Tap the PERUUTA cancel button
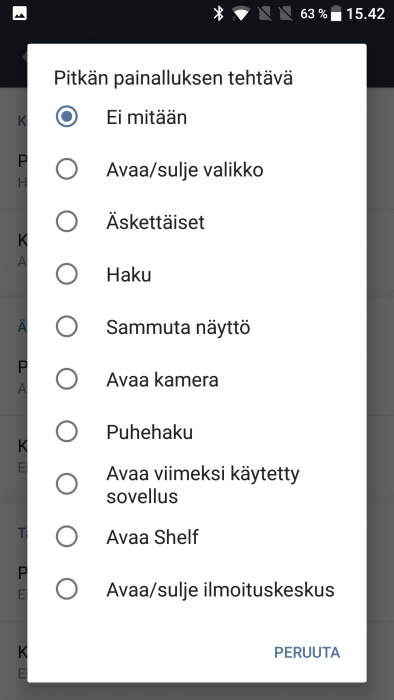This screenshot has width=394, height=700. tap(307, 652)
